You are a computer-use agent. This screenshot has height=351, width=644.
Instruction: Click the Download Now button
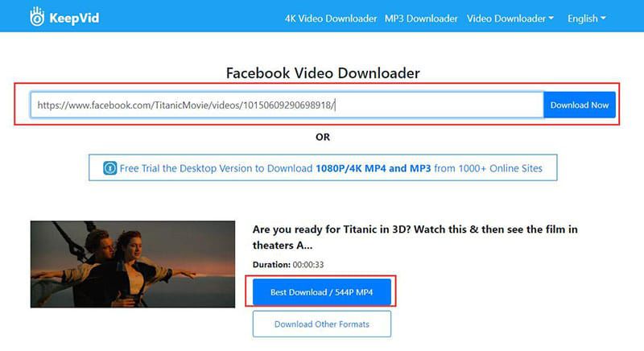point(580,105)
